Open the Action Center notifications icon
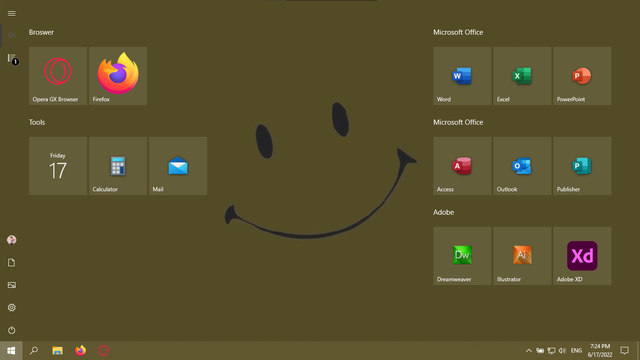This screenshot has height=360, width=640. pyautogui.click(x=624, y=351)
